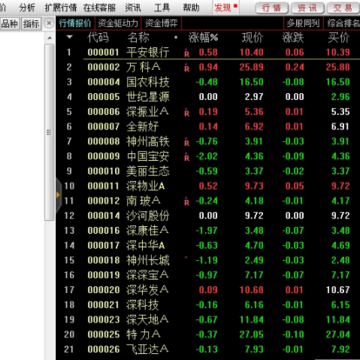Screen dimensions: 360x360
Task: Click the side panel scrollbar up arrow
Action: [x=49, y=38]
